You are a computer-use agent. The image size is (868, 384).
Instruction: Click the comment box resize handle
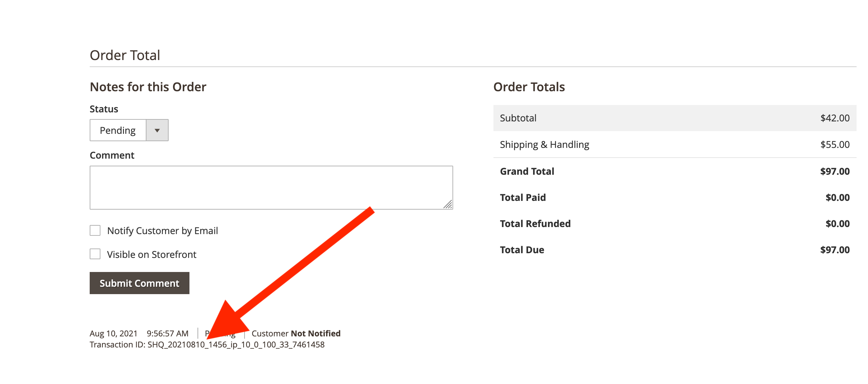point(448,204)
